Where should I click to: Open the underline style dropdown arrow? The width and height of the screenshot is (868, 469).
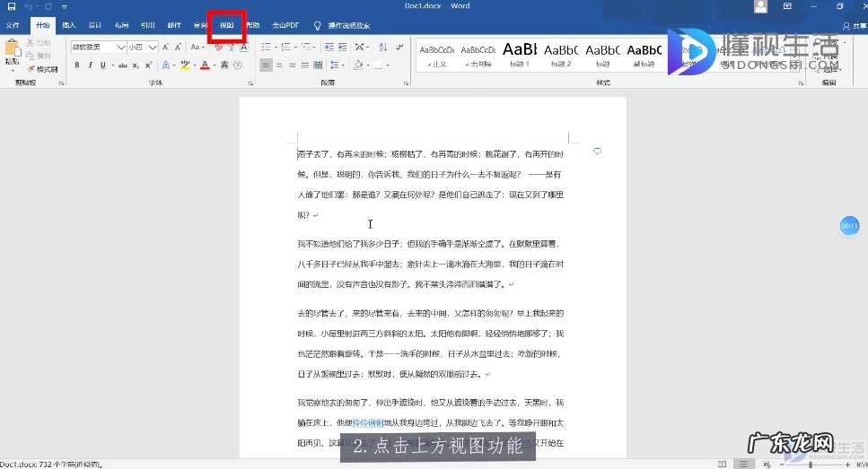click(113, 65)
